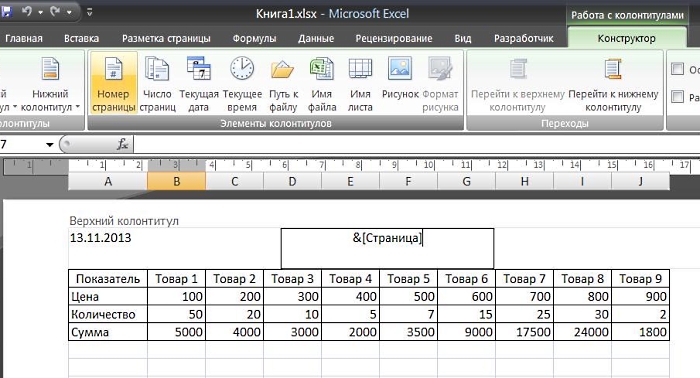Click the Работа с колонтитулами contextual tab label
The width and height of the screenshot is (700, 378).
click(627, 15)
